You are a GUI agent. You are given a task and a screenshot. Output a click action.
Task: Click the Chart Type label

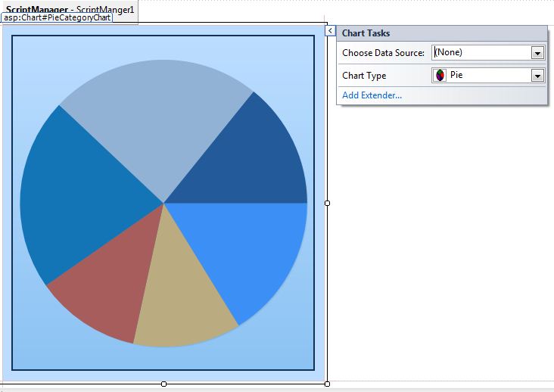pyautogui.click(x=364, y=76)
